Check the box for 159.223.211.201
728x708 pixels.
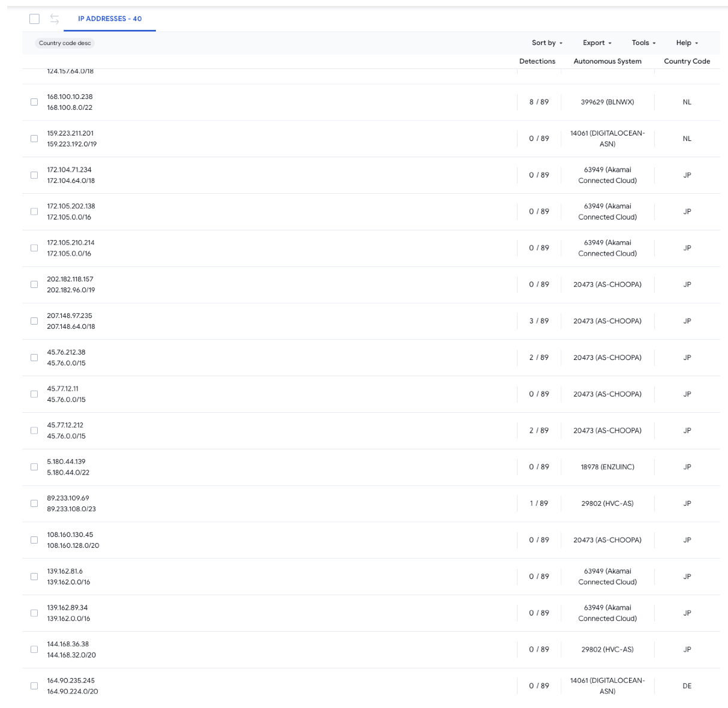[34, 139]
